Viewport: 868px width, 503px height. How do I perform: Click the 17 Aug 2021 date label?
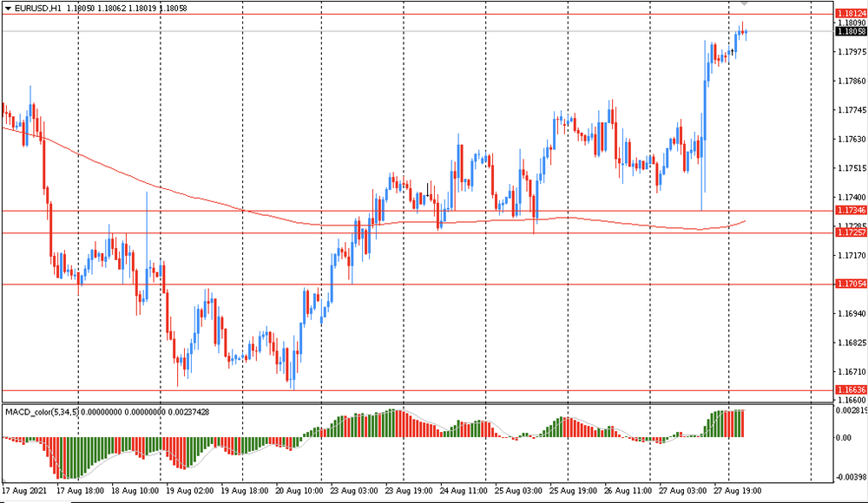(24, 491)
